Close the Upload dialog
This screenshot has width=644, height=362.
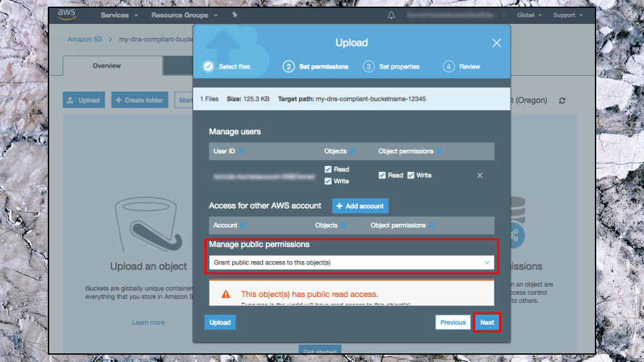tap(497, 43)
